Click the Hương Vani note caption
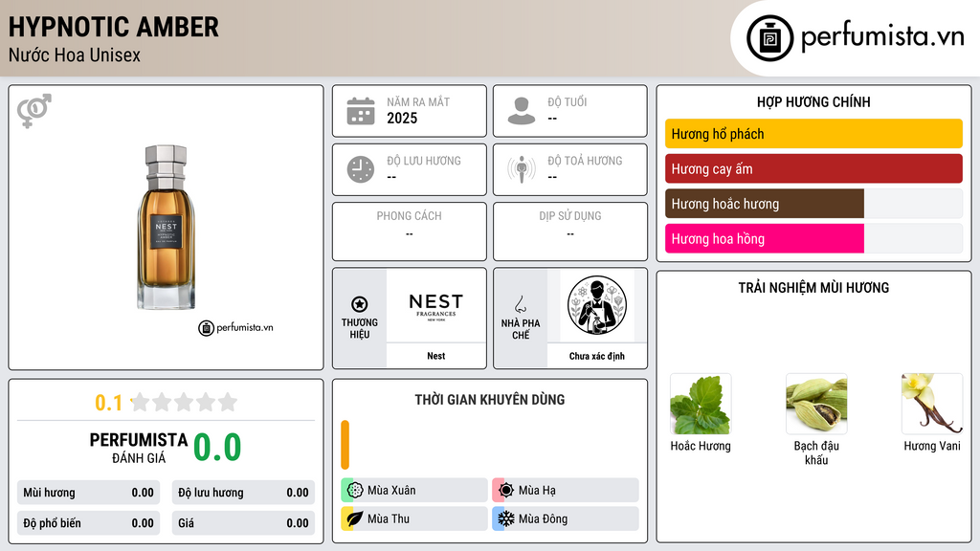This screenshot has width=980, height=551. coord(932,446)
